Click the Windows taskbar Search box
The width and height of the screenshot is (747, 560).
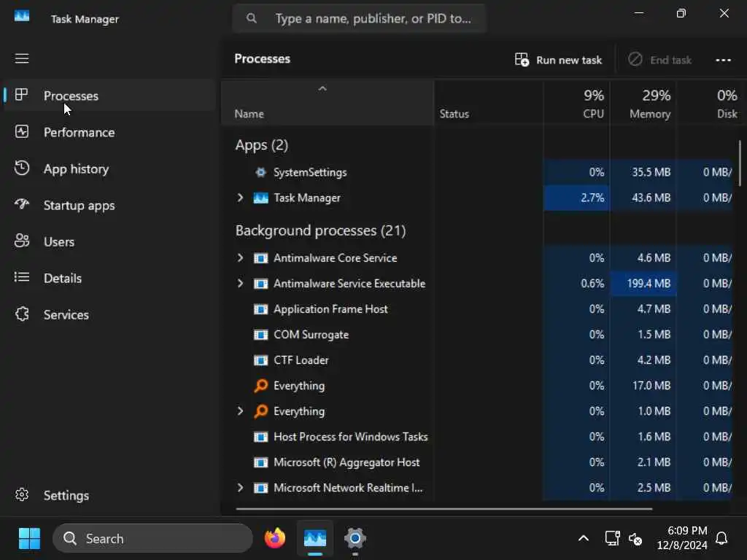(152, 539)
